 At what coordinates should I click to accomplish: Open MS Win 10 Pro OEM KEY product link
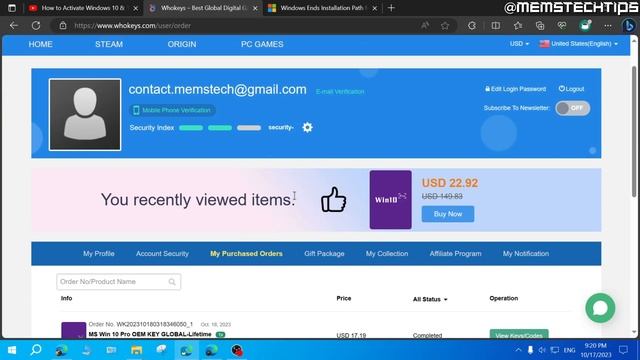(150, 334)
